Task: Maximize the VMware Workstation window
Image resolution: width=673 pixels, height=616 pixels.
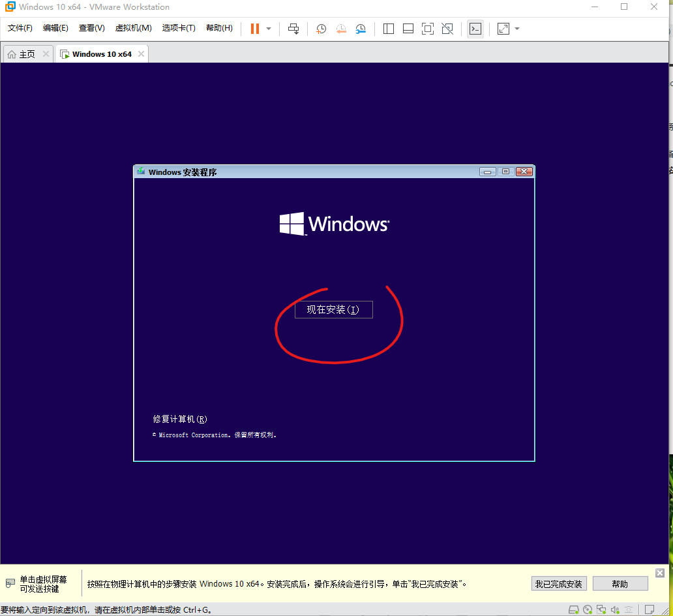Action: click(624, 7)
